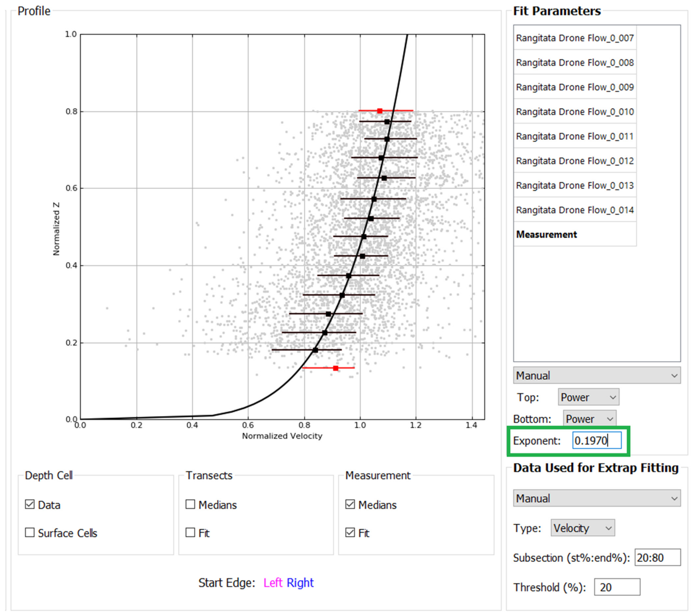Click the Threshold percent field
Viewport: 693px width, 616px height.
point(617,587)
